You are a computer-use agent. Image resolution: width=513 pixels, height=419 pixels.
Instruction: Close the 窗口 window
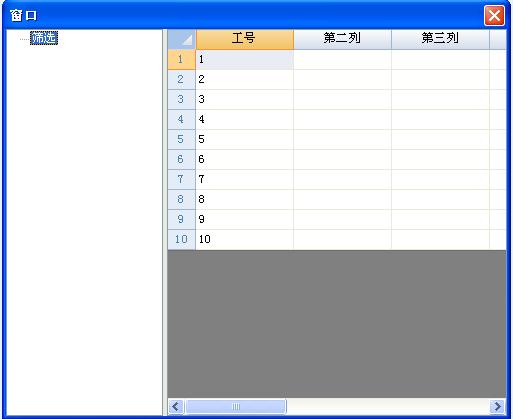point(494,15)
